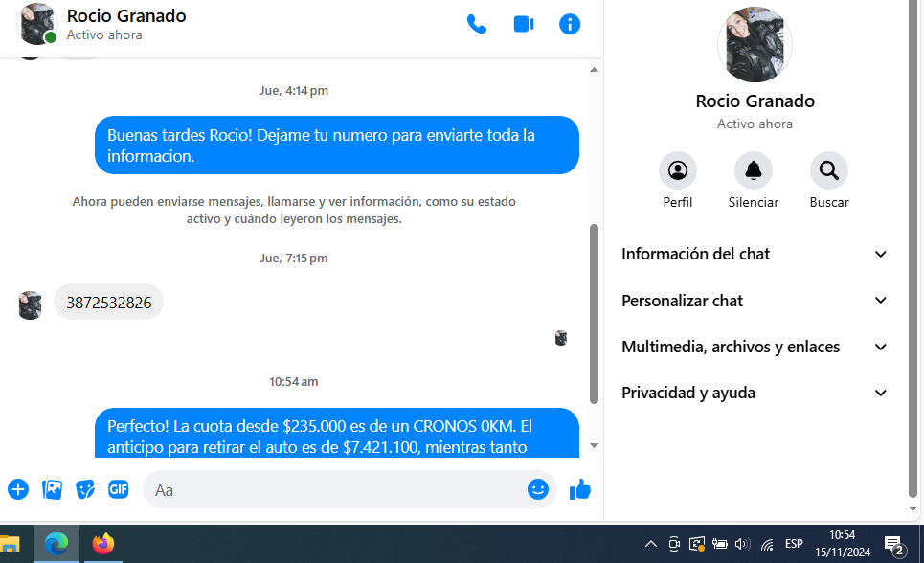Open the Windows notification center

(x=894, y=545)
